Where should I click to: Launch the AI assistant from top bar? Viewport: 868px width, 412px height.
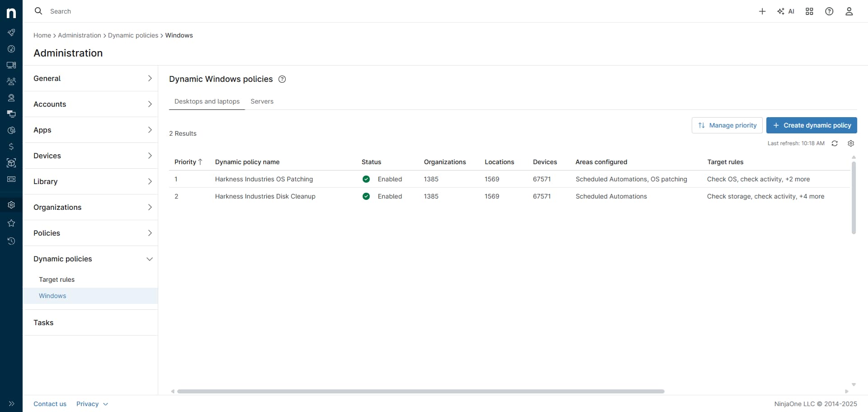tap(786, 11)
